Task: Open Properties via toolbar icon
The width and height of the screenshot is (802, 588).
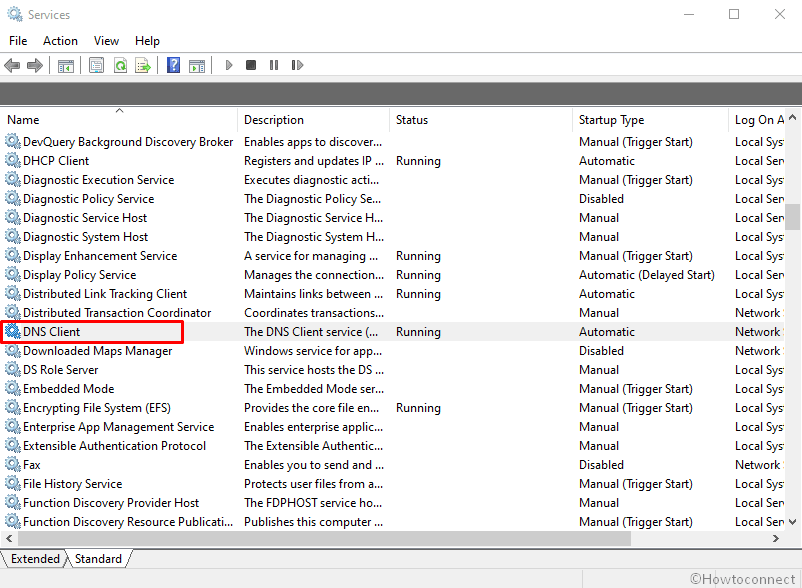Action: pyautogui.click(x=96, y=66)
